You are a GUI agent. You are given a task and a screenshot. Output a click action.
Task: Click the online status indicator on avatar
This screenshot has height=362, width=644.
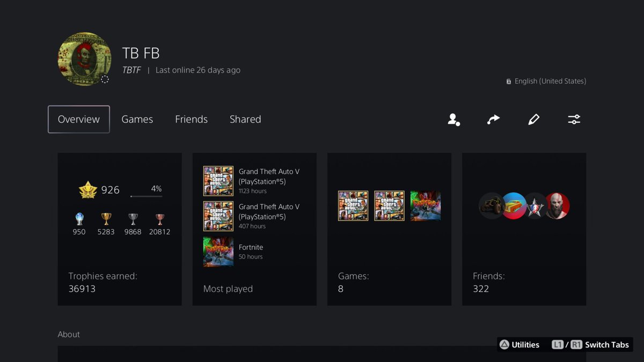[105, 79]
